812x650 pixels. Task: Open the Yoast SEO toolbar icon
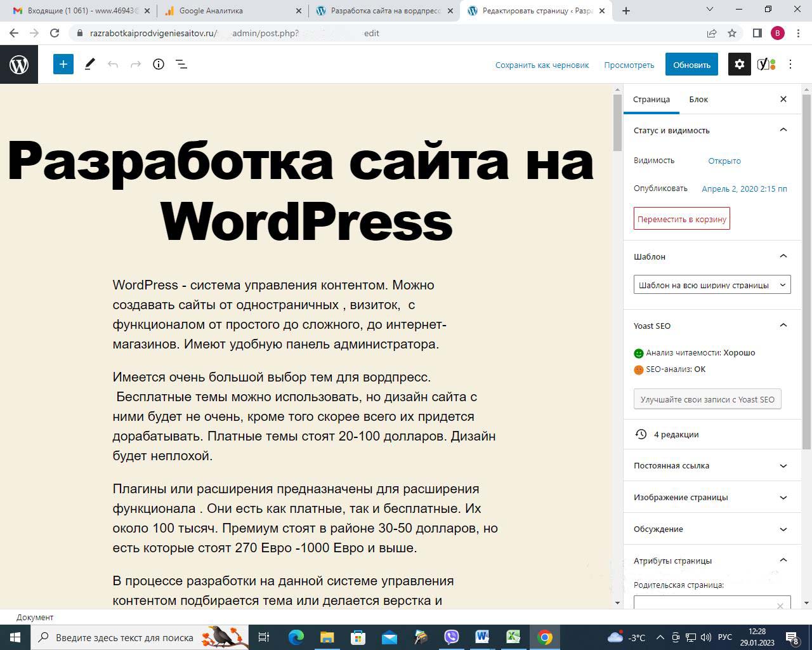point(766,64)
